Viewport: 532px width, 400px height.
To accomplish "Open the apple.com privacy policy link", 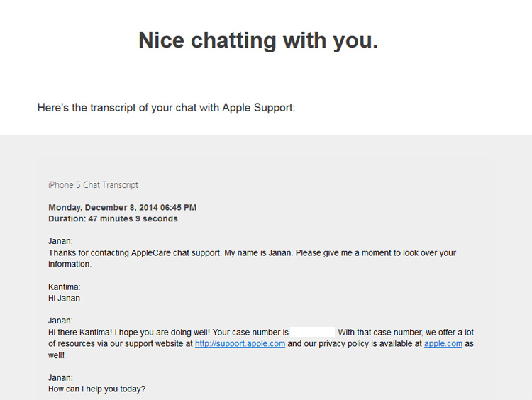I will pyautogui.click(x=443, y=344).
